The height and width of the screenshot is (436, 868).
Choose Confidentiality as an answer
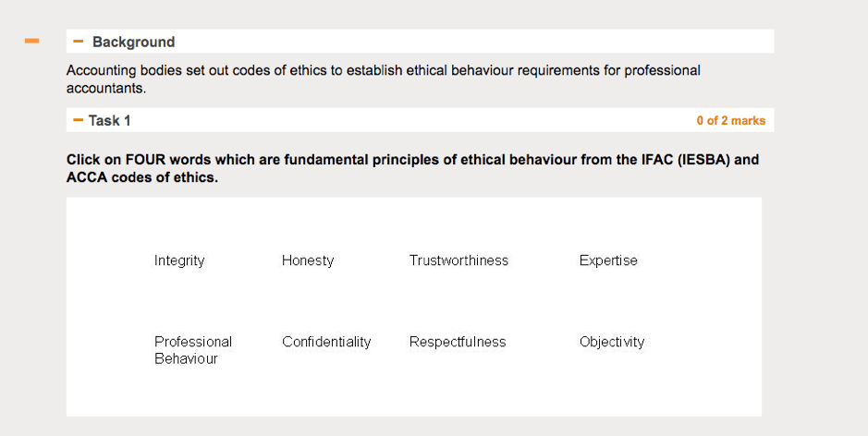[x=326, y=342]
